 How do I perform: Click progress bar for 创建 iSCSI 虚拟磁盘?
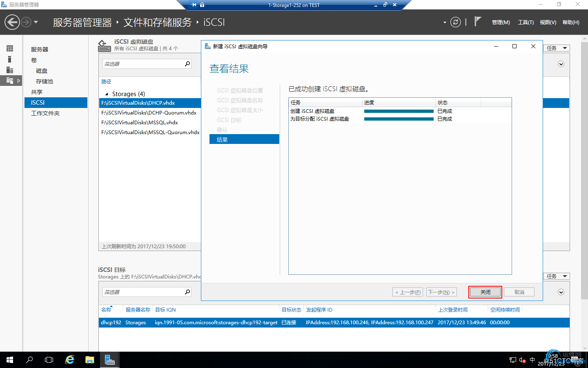pyautogui.click(x=399, y=111)
